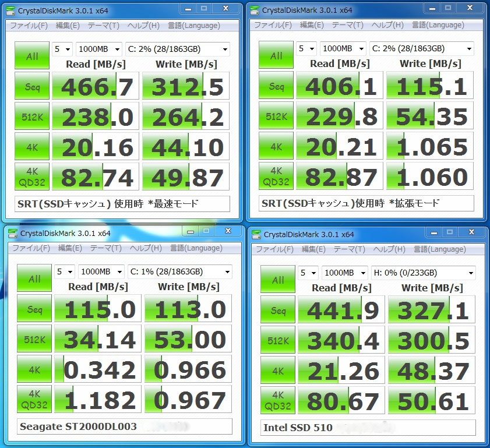Image resolution: width=490 pixels, height=448 pixels.
Task: Run 4K QD32 test in the Seagate window
Action: (34, 399)
